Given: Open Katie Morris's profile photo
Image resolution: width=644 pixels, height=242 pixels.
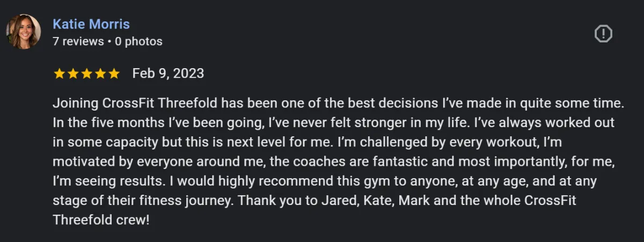Looking at the screenshot, I should 24,32.
